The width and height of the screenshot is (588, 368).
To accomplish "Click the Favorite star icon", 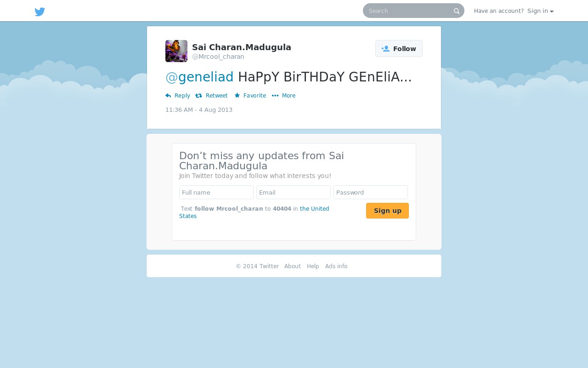I will 237,95.
